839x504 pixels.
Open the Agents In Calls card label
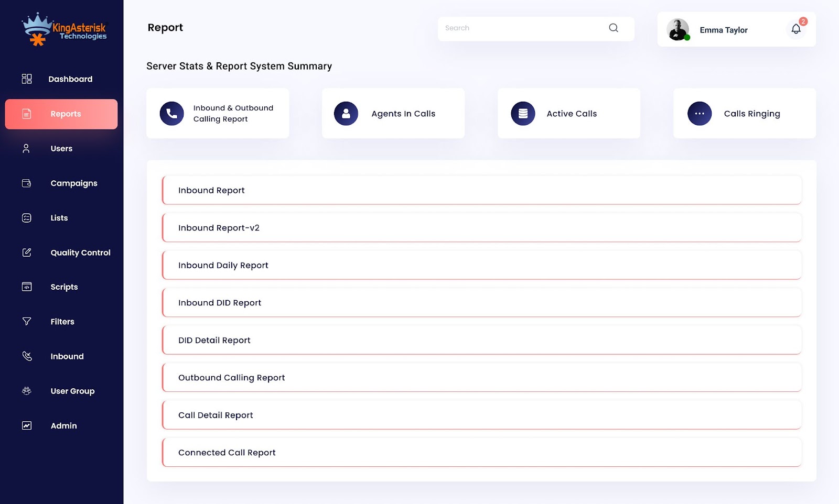click(403, 114)
